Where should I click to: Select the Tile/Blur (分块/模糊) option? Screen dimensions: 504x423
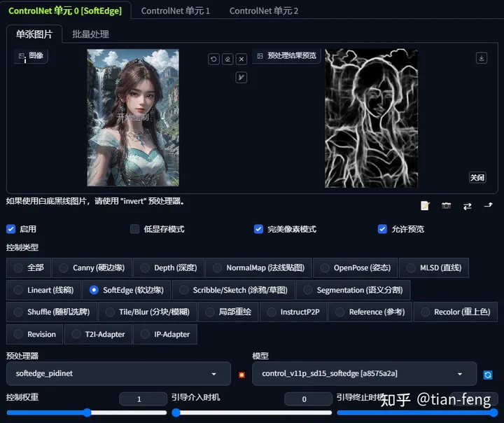(148, 312)
